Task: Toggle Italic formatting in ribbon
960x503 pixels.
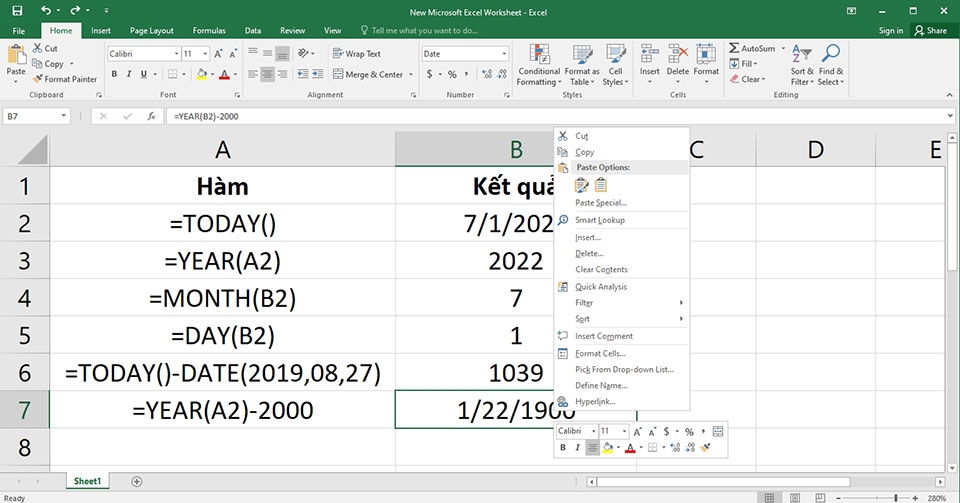Action: click(129, 74)
